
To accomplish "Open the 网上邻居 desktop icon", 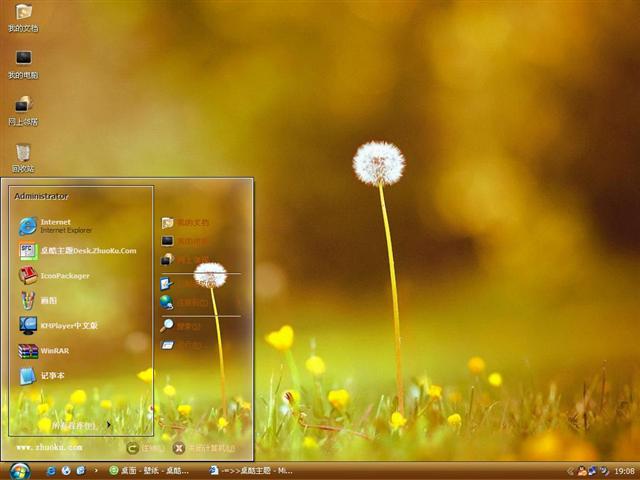I will [x=23, y=111].
